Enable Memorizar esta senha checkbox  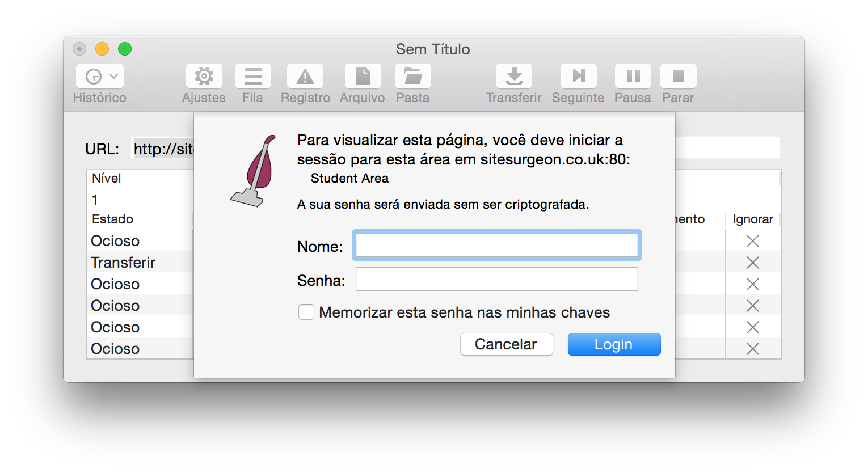(306, 312)
